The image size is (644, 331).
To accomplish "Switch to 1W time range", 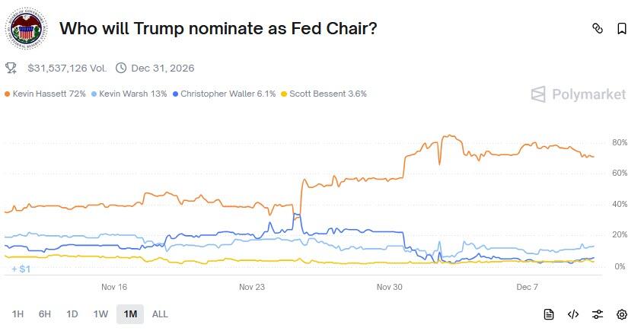I will pos(100,314).
